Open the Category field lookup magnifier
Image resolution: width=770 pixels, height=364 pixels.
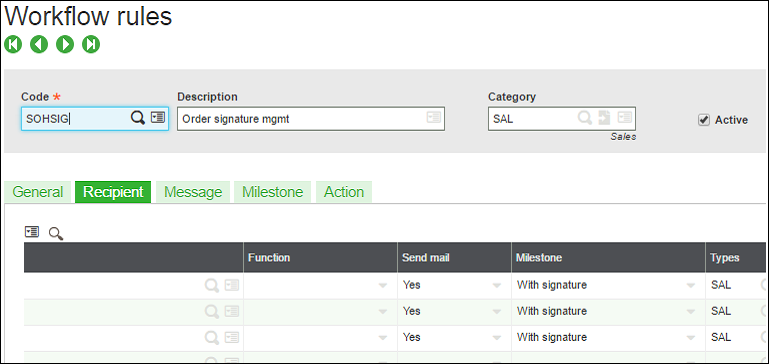pos(584,118)
